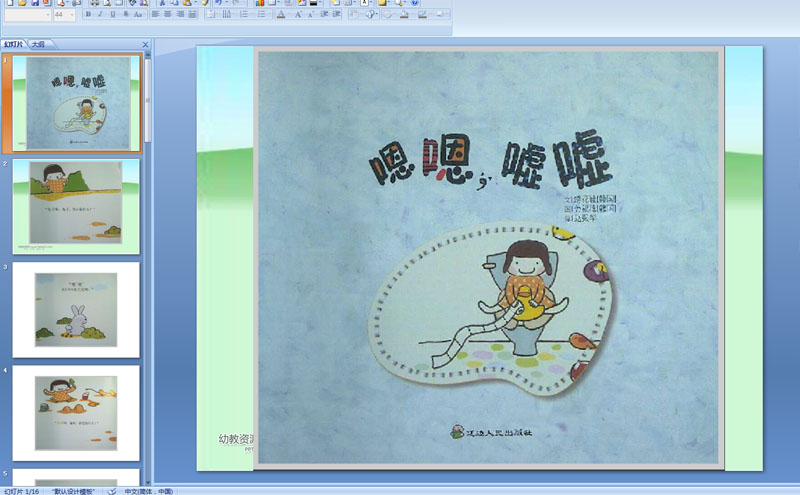Click the publisher name text on cover
Screen dimensions: 800x495
tap(497, 432)
